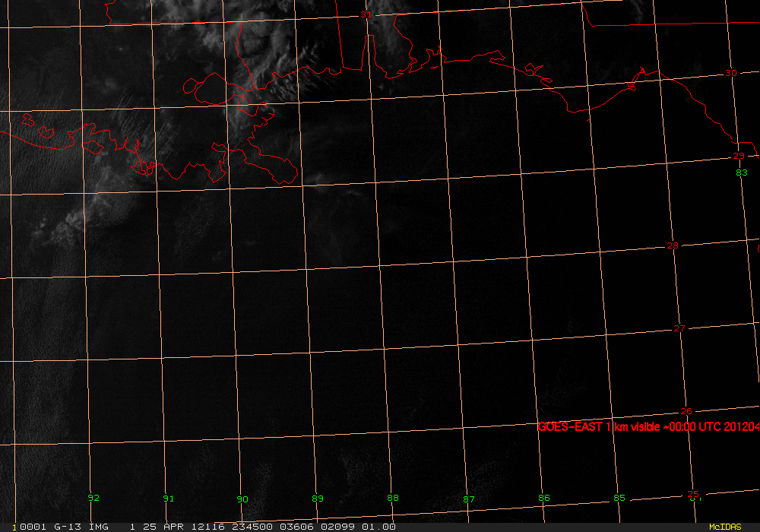
Task: Click the green longitude label 91
Action: click(168, 499)
